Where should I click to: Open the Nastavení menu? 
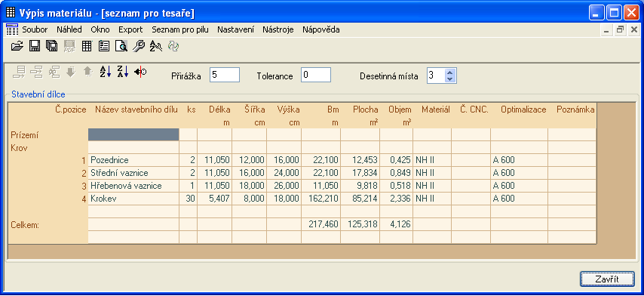click(235, 29)
